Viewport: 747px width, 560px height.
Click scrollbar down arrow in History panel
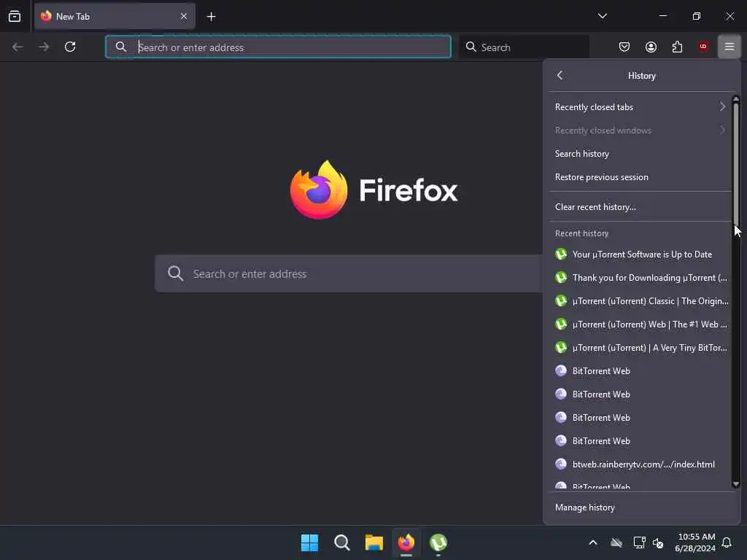point(735,484)
